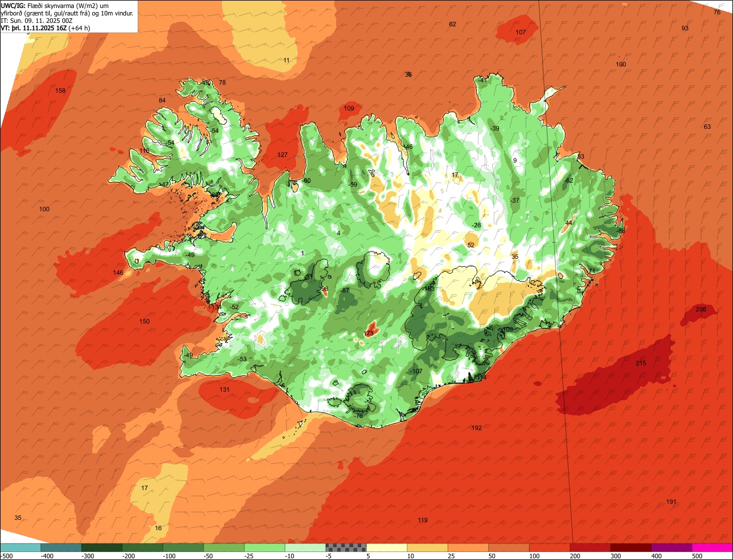This screenshot has width=733, height=560.
Task: Click the -28 value on the map
Action: 476,225
